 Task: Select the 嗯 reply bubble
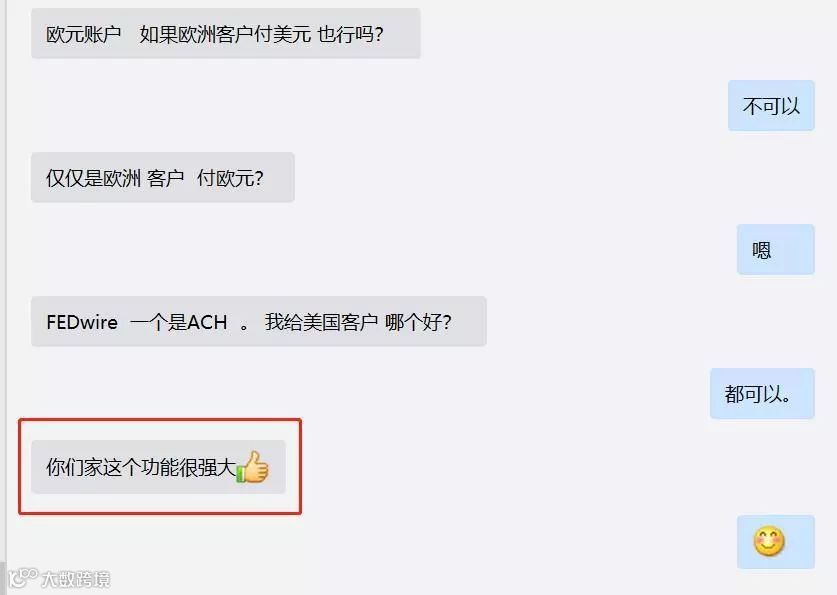point(776,250)
